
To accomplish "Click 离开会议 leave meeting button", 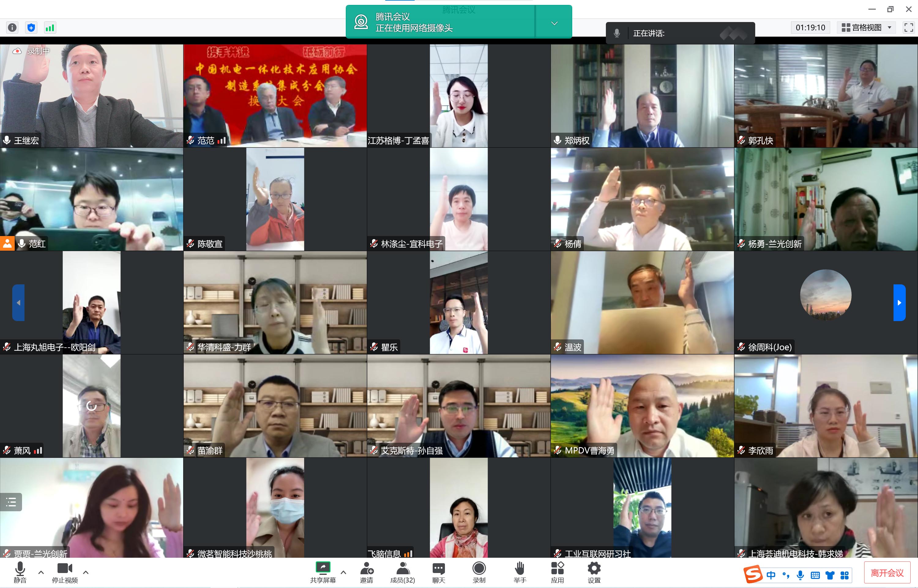I will tap(887, 573).
